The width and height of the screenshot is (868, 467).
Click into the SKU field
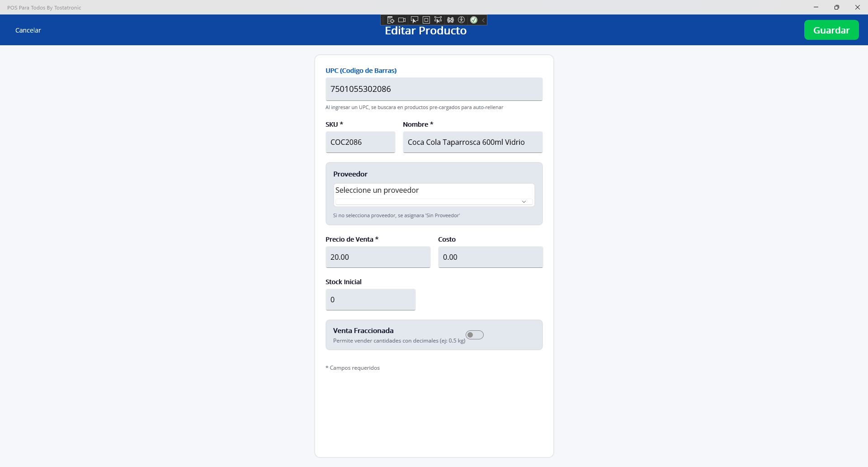(x=360, y=142)
